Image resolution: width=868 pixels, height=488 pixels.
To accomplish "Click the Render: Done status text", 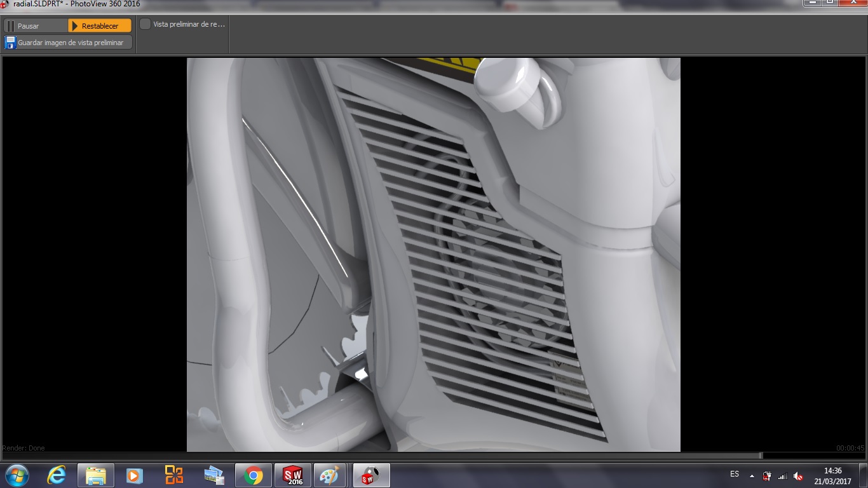I will coord(24,448).
